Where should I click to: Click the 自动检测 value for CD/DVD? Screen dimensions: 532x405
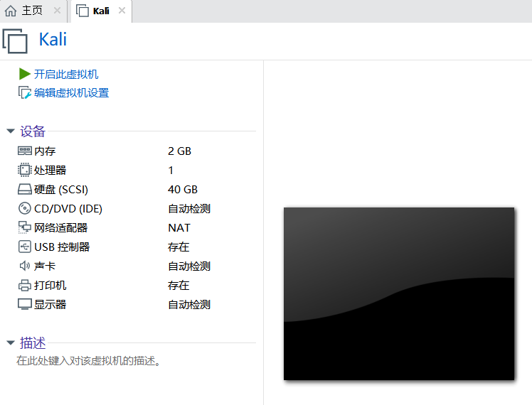189,209
